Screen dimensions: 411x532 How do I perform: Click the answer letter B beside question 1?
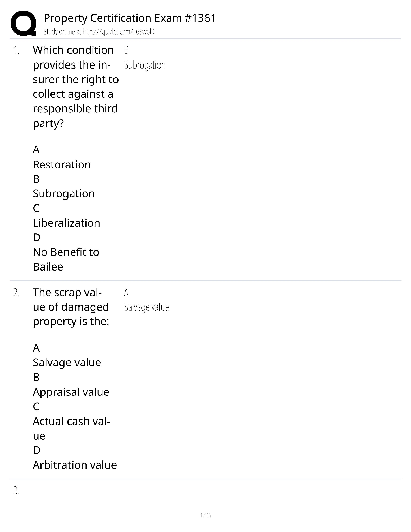click(126, 50)
